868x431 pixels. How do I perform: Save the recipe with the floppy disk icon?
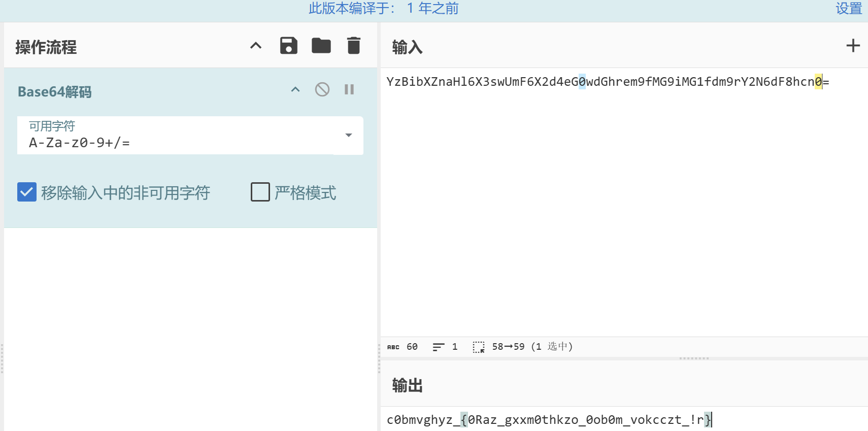coord(288,46)
